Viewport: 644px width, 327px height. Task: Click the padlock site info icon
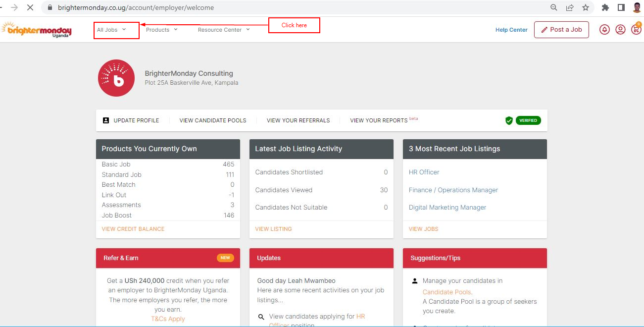(x=50, y=8)
